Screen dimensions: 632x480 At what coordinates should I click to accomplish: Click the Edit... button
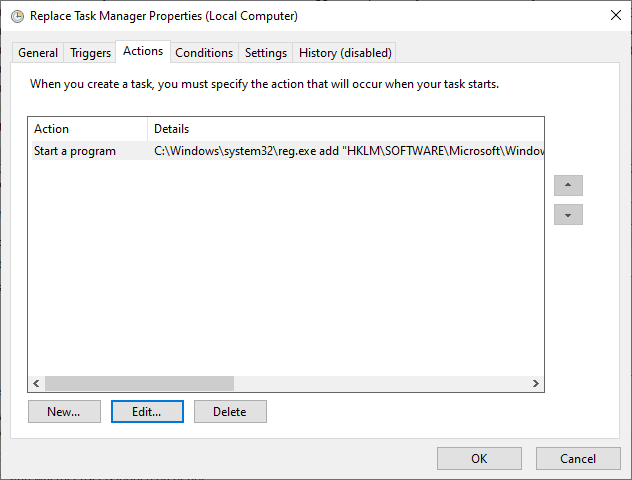point(147,411)
